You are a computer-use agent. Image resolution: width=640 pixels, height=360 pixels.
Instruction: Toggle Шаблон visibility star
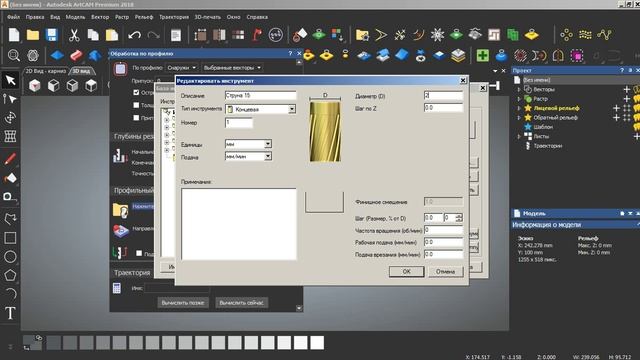pos(528,127)
